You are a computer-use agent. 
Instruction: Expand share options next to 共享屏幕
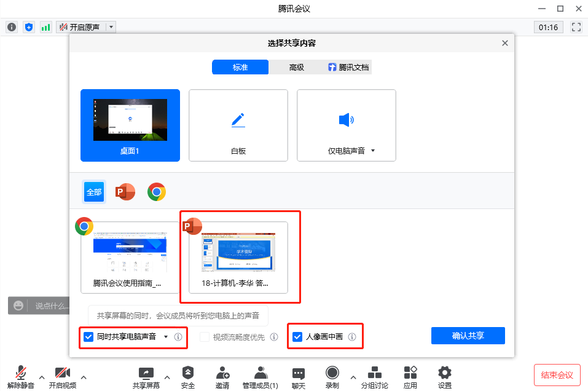click(167, 377)
